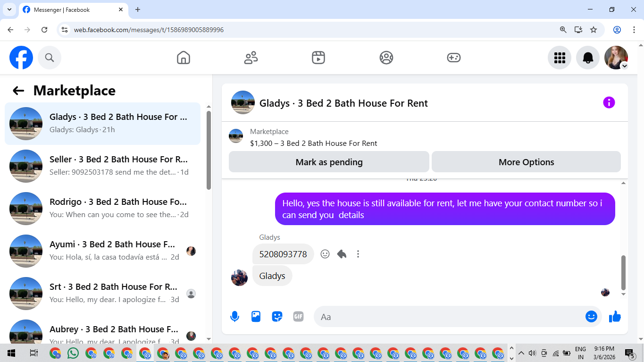Image resolution: width=644 pixels, height=362 pixels.
Task: Open the Srt conversation in the list
Action: (x=102, y=294)
